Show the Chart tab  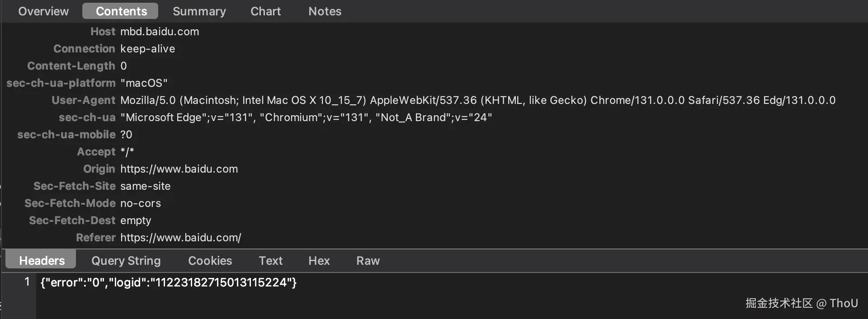click(x=265, y=11)
